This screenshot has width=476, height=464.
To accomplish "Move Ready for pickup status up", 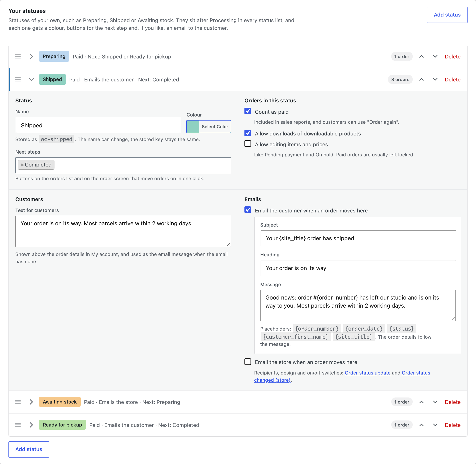I will [421, 425].
